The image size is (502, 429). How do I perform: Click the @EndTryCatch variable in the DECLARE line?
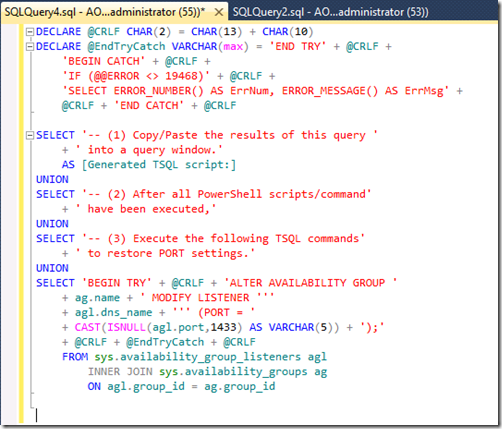point(126,46)
